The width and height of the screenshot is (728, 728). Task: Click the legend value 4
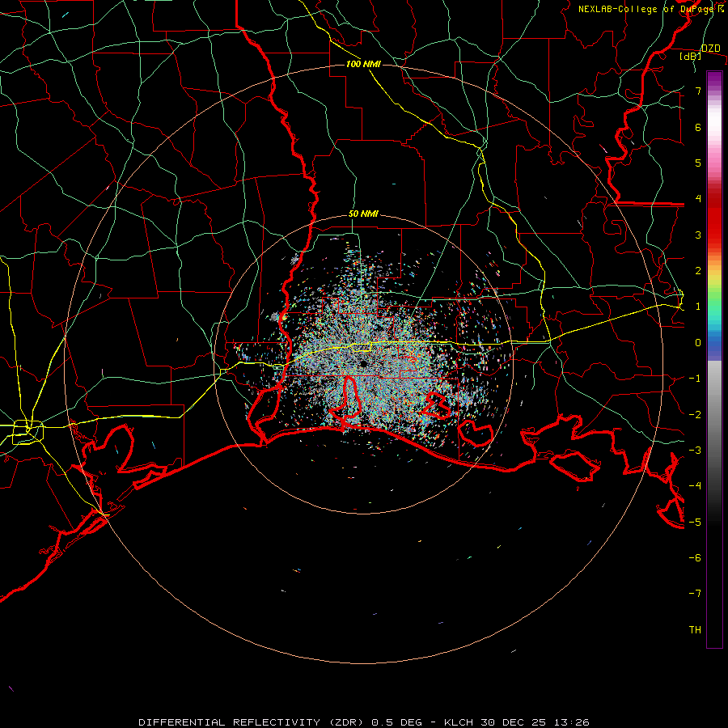point(698,199)
